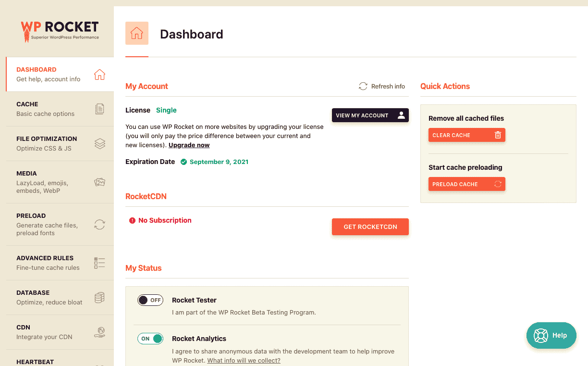Select the Cache document icon in the sidebar

pos(99,109)
